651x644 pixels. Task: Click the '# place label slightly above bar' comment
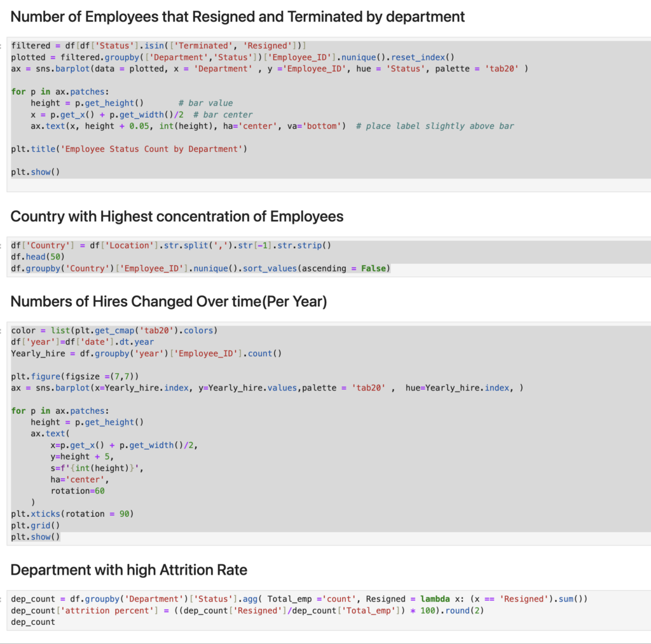point(435,126)
